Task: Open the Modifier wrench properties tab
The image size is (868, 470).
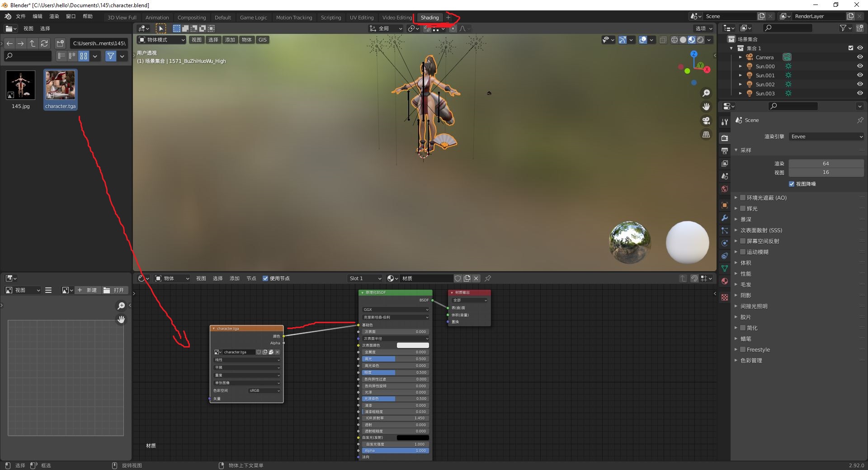Action: (x=725, y=218)
